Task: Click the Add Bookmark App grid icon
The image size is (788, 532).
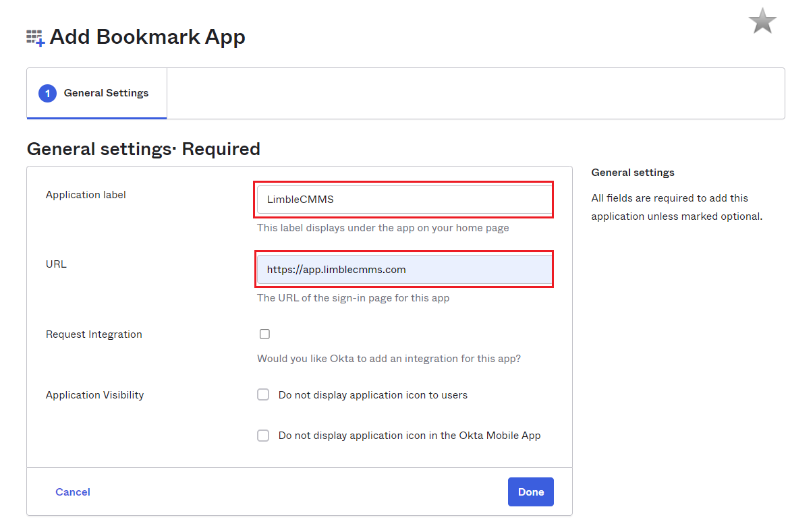Action: coord(34,36)
